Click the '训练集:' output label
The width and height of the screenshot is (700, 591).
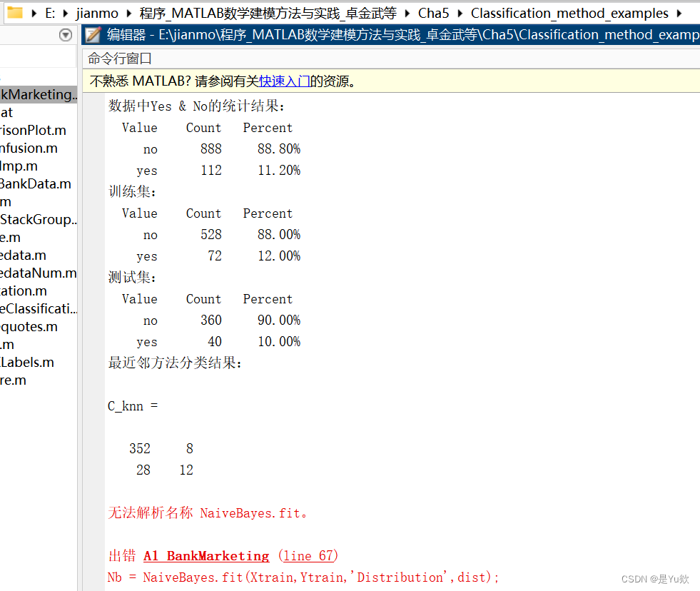tap(132, 191)
